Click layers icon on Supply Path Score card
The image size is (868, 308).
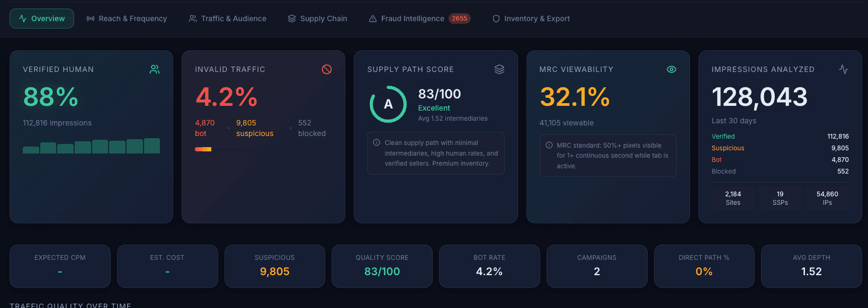click(499, 69)
